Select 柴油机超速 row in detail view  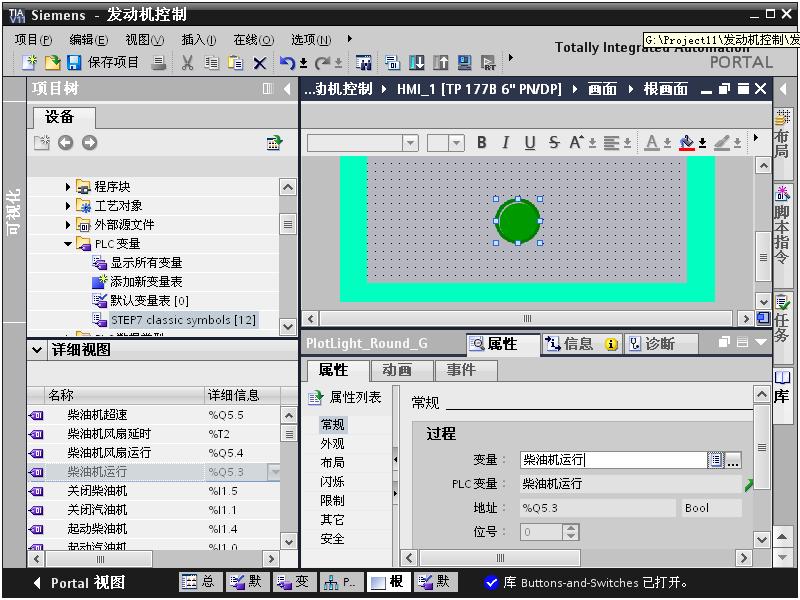[153, 415]
